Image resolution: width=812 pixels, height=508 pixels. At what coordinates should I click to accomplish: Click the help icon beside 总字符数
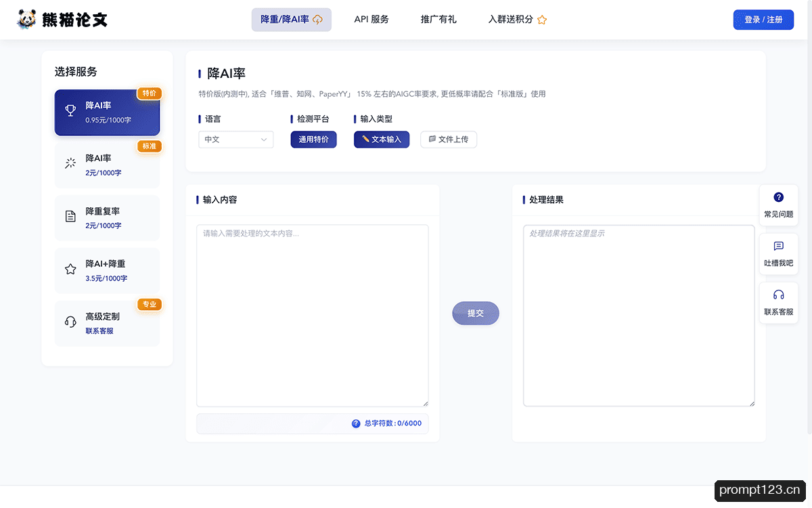tap(356, 423)
